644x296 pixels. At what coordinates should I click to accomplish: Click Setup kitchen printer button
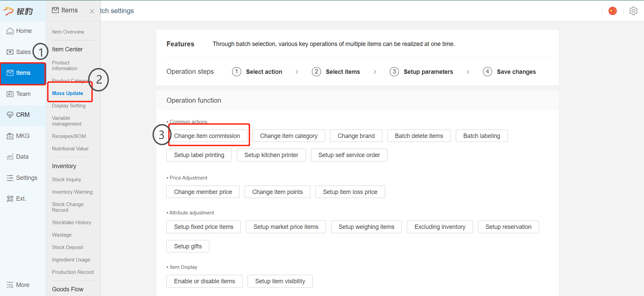coord(271,155)
